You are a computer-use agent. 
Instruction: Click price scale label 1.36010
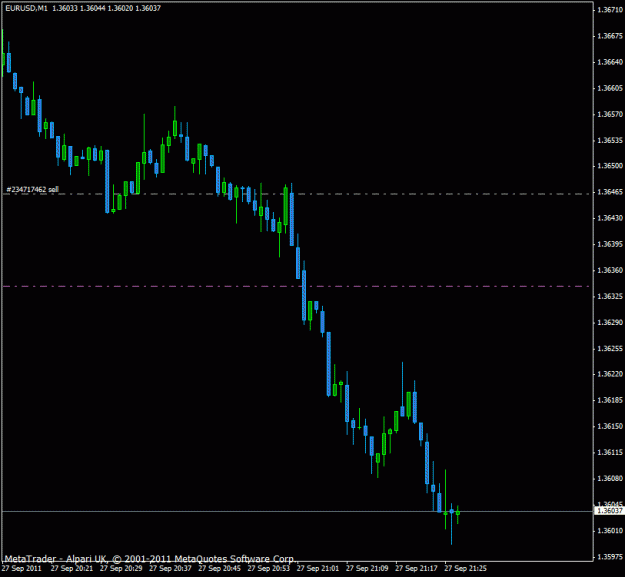610,530
